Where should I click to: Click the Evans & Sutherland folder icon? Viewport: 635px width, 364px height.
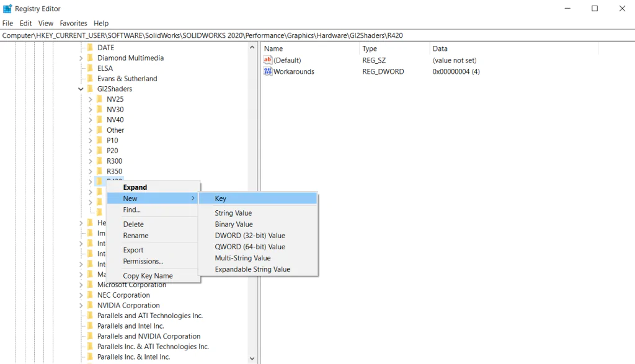tap(90, 79)
